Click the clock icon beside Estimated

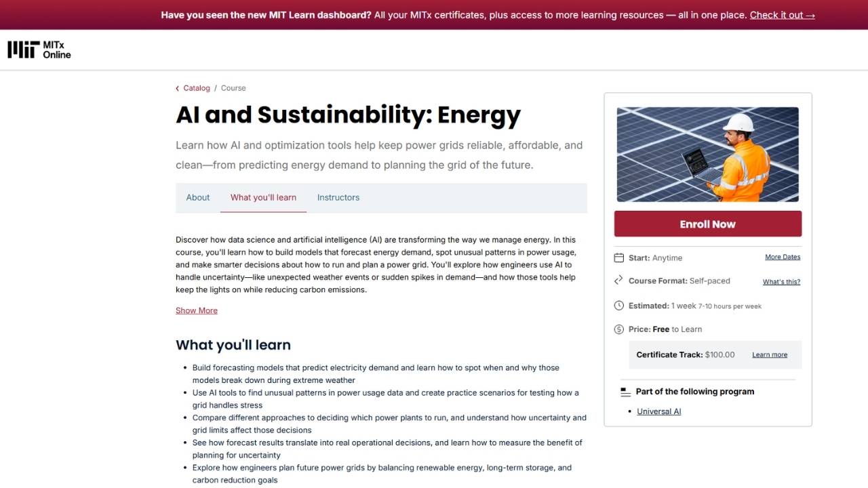618,306
